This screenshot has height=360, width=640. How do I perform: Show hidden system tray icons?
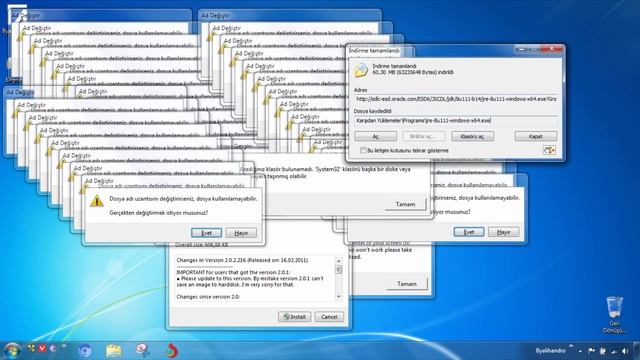coord(580,351)
